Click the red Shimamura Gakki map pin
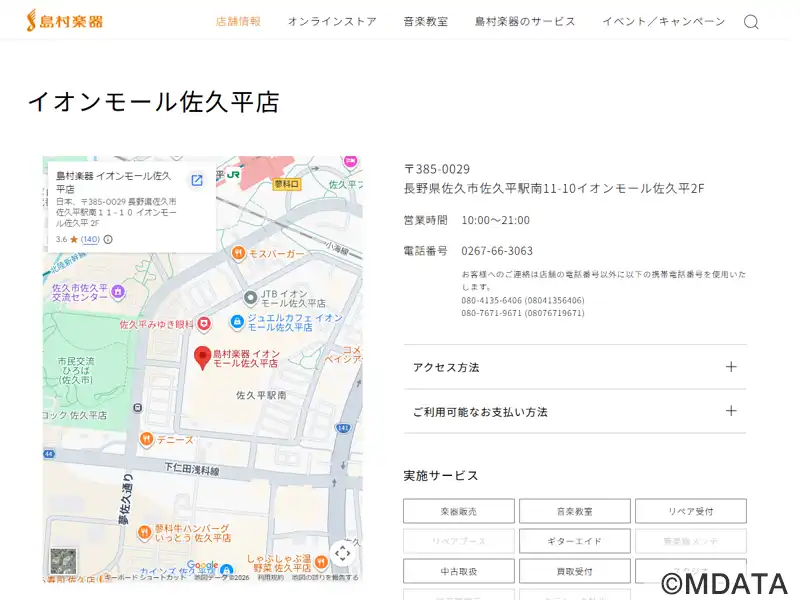 [202, 357]
